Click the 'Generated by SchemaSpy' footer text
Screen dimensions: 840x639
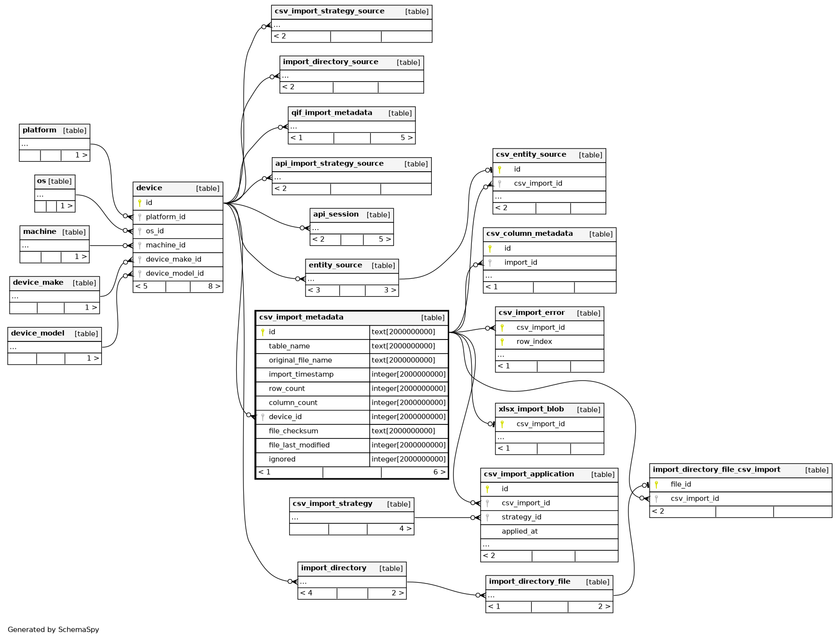[x=53, y=630]
